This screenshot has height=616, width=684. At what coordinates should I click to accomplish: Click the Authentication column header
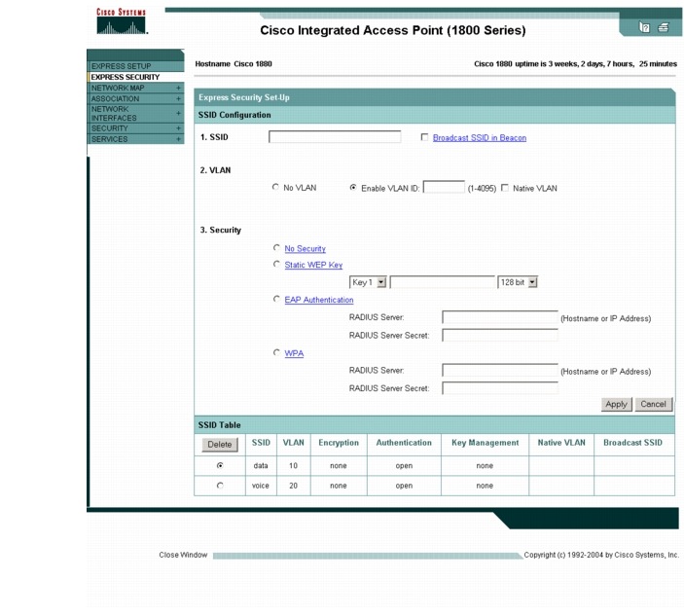coord(404,443)
